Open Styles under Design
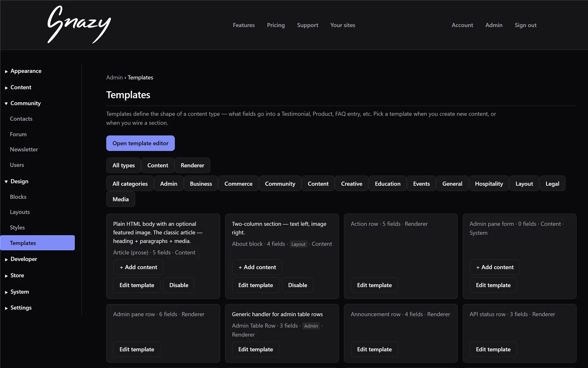588x368 pixels. [x=17, y=227]
